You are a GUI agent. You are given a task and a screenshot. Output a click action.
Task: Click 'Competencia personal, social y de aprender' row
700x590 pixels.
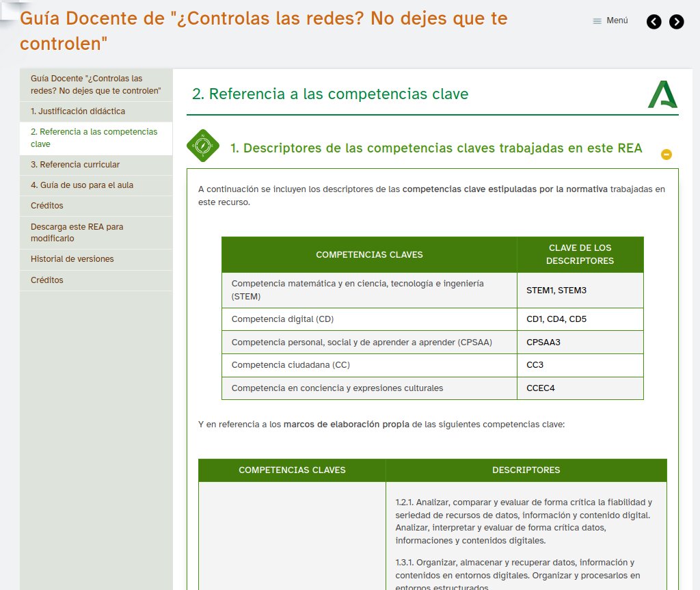pos(432,343)
